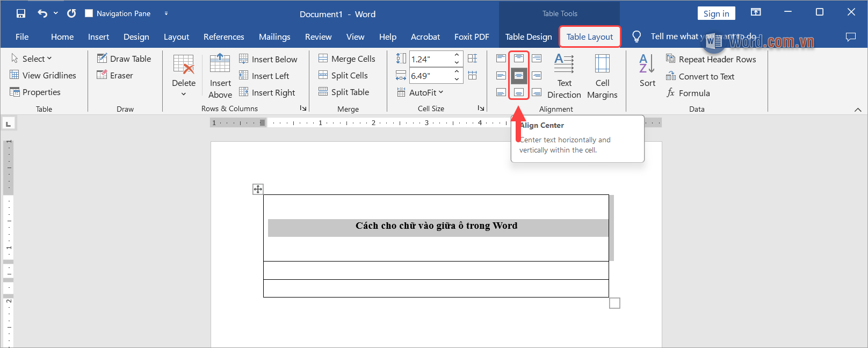Click Insert Left

264,76
